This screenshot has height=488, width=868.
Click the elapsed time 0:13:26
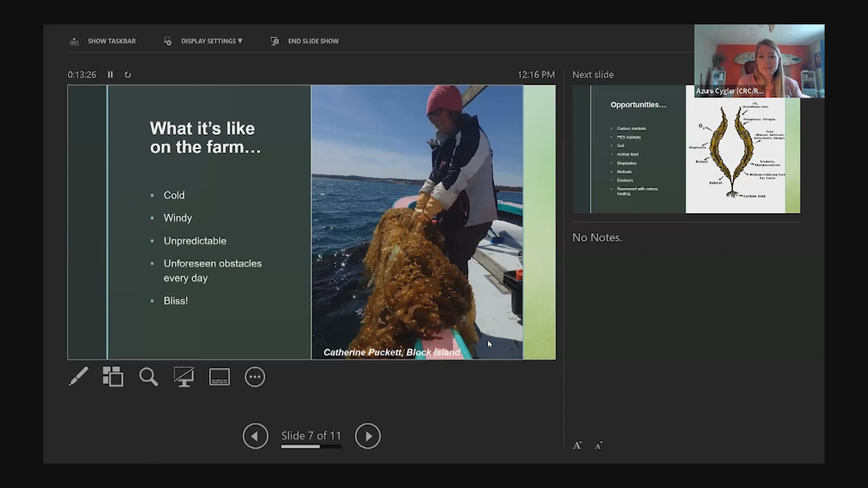tap(82, 75)
